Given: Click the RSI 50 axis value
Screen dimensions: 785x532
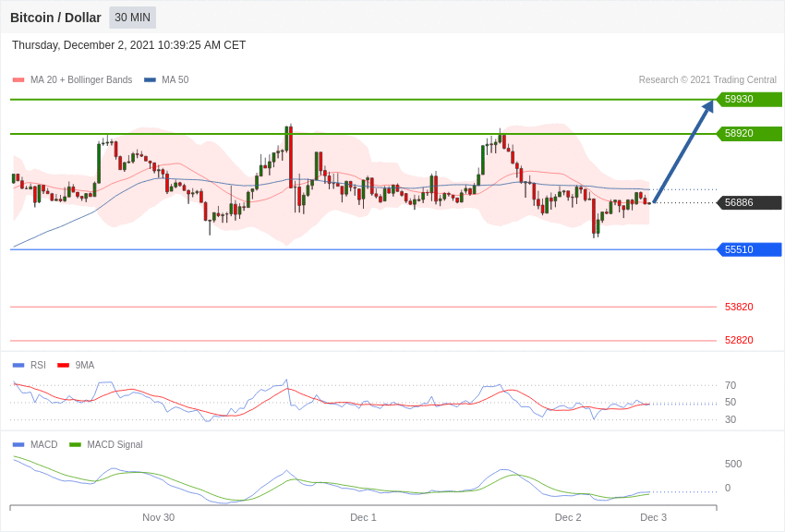Looking at the screenshot, I should click(731, 403).
